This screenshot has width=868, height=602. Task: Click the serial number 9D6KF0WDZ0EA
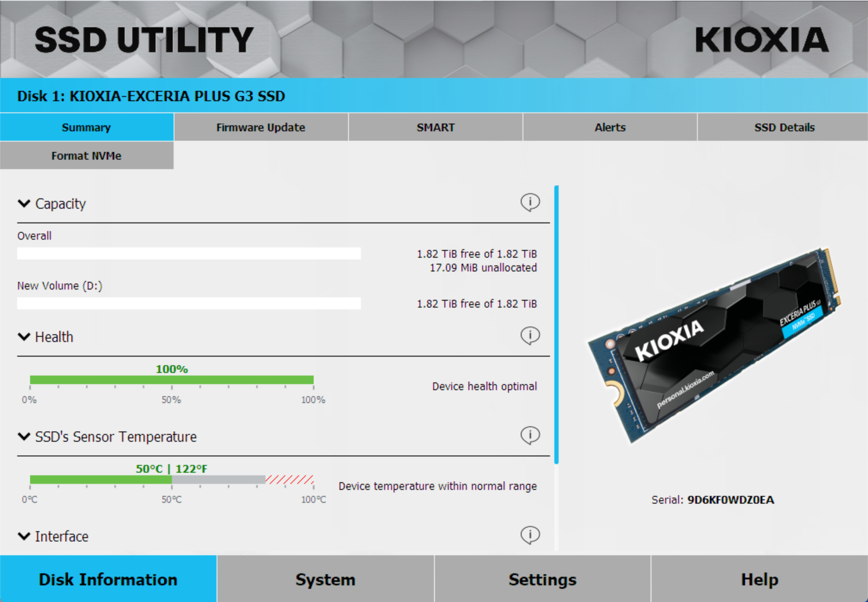click(730, 499)
